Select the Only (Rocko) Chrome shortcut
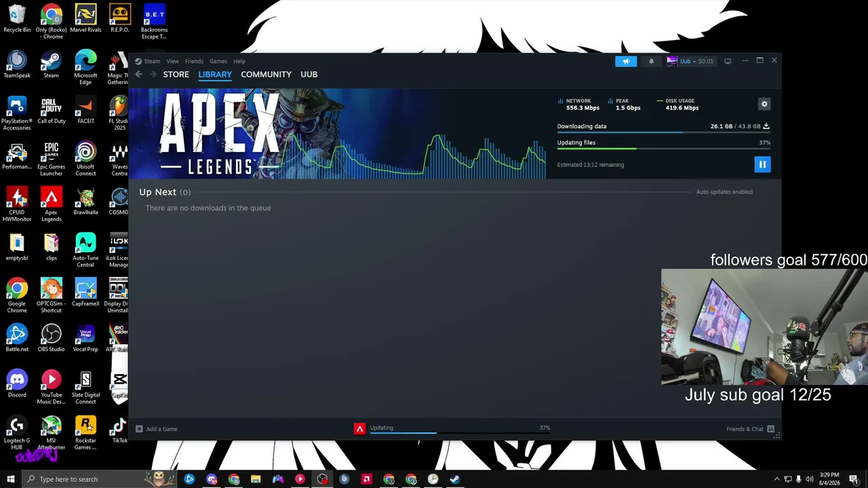Viewport: 868px width, 488px height. coord(51,22)
